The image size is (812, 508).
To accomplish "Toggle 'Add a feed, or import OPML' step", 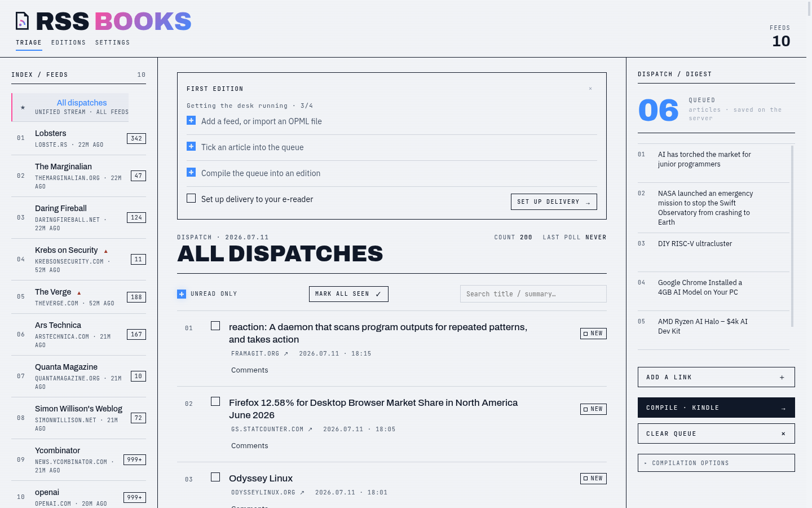I will pos(191,120).
